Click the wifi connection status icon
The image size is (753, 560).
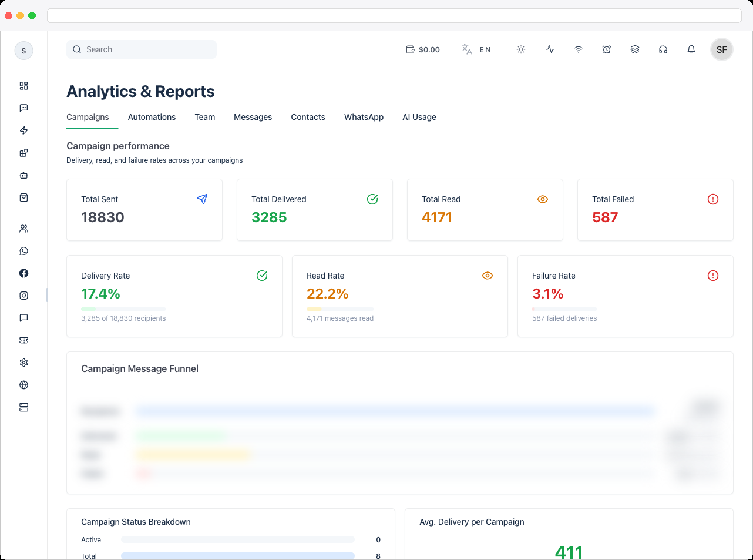579,49
